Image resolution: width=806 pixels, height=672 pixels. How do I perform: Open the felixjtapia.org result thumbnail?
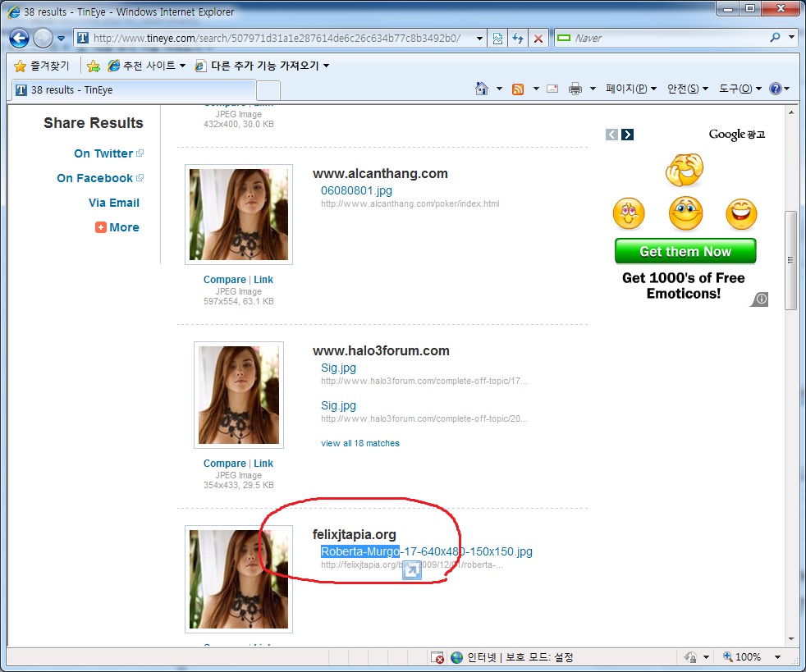pyautogui.click(x=239, y=579)
